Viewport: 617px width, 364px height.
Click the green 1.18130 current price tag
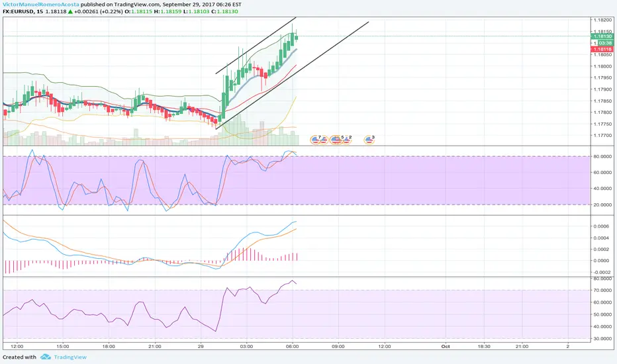[602, 36]
